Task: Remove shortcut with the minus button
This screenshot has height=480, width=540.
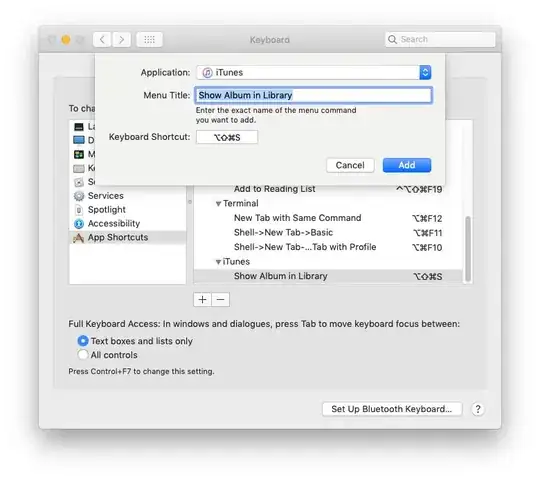Action: 220,300
